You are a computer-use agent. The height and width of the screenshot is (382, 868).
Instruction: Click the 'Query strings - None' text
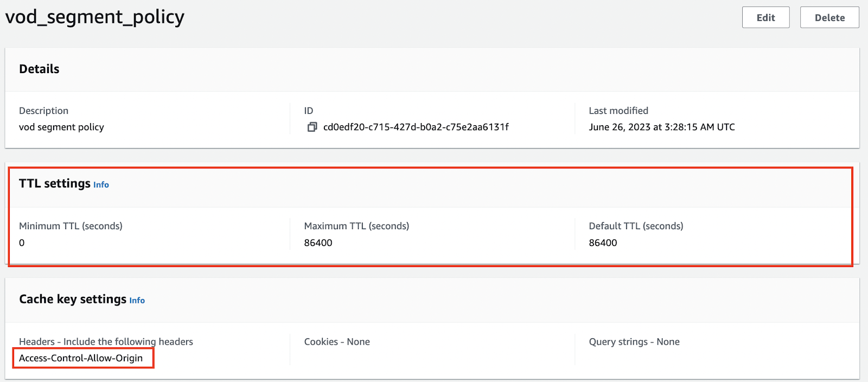coord(634,342)
